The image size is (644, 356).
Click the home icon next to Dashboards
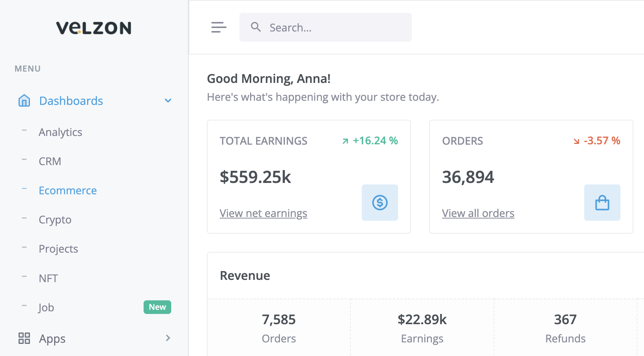[x=24, y=100]
